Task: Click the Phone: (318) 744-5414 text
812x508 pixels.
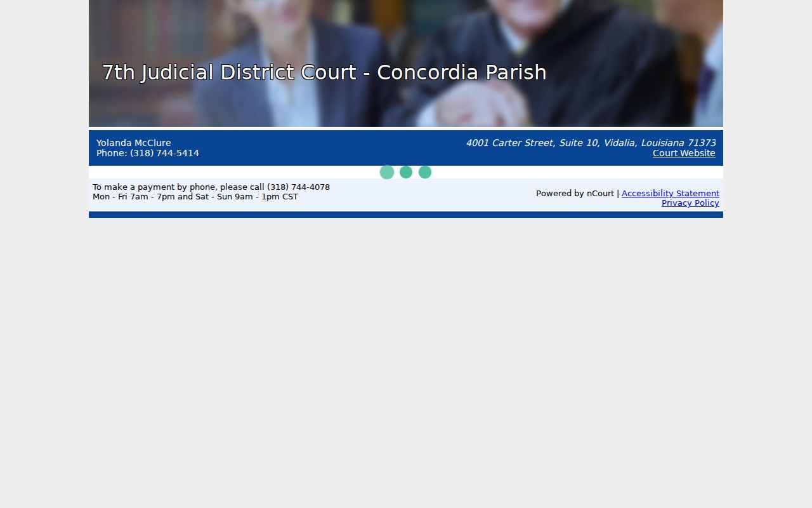Action: 148,153
